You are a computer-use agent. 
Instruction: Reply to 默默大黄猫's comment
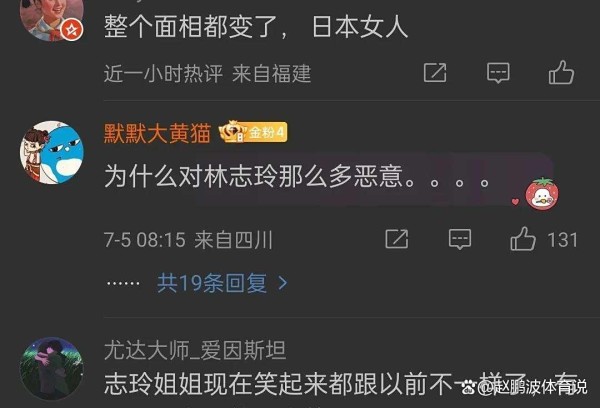[460, 240]
